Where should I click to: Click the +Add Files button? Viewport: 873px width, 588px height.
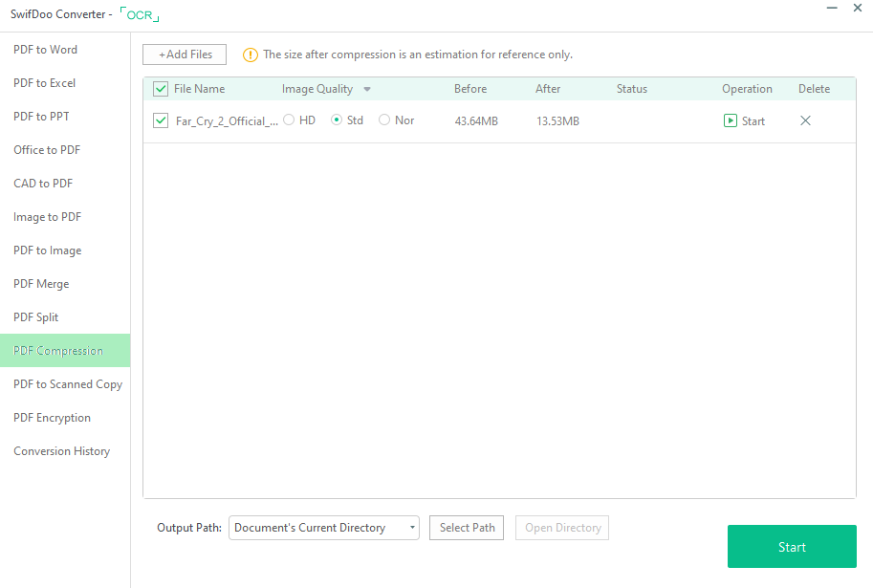(x=185, y=54)
